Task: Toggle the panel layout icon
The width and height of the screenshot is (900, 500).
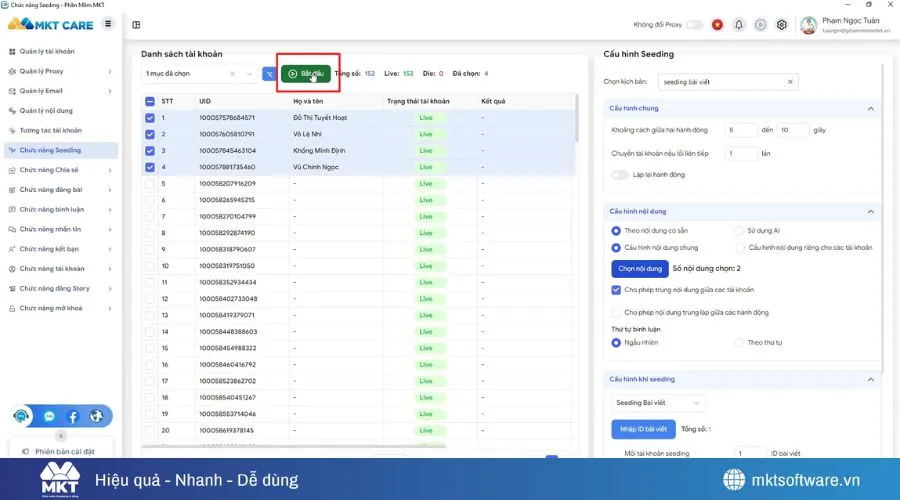Action: point(136,25)
